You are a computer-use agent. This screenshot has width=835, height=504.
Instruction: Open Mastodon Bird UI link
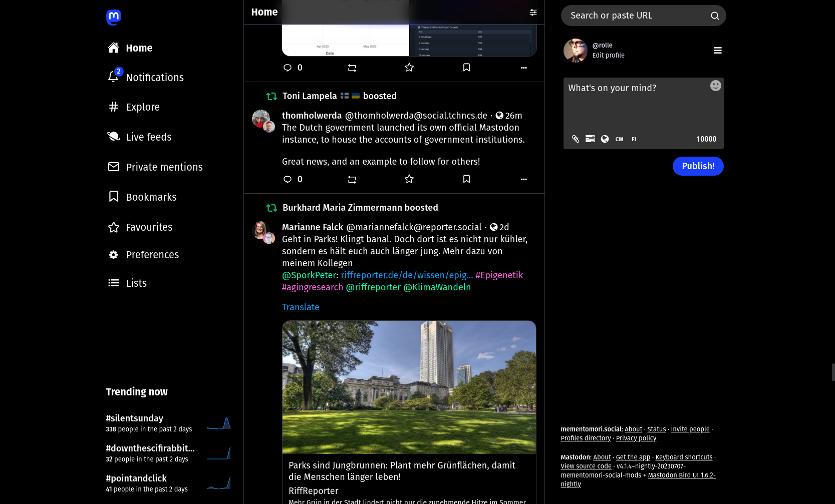click(681, 475)
